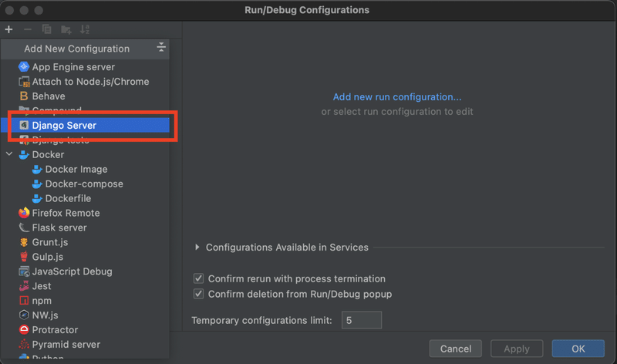
Task: Choose the Firefox Remote icon
Action: [24, 213]
